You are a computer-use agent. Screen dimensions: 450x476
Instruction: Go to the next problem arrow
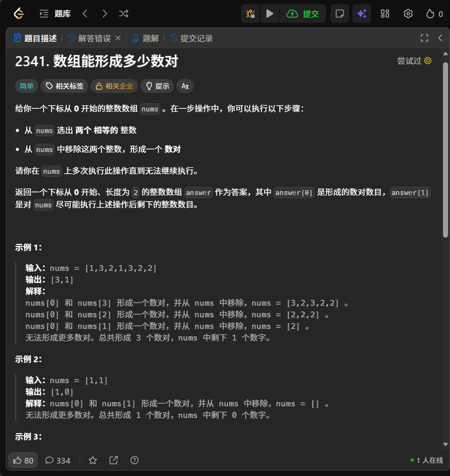104,14
